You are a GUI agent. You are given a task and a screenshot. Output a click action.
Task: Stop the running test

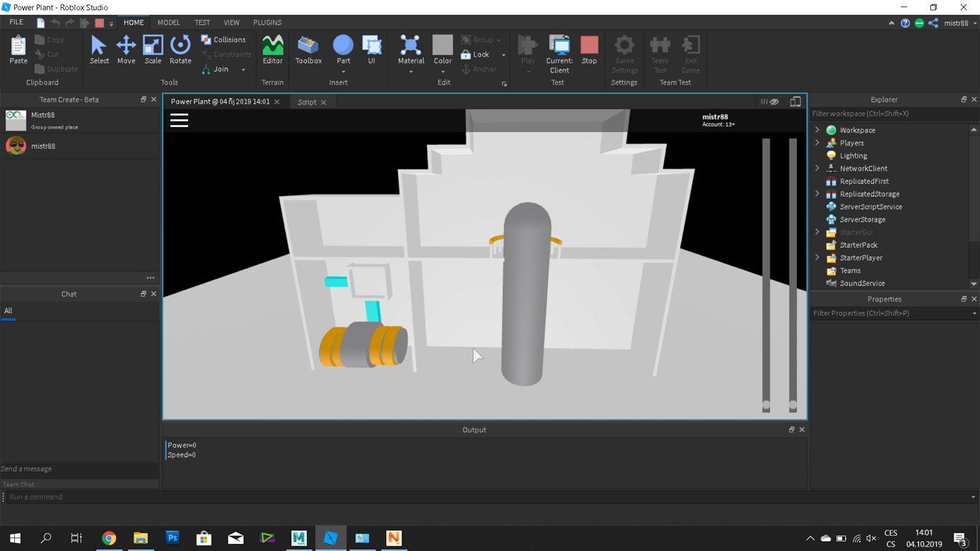pyautogui.click(x=589, y=50)
